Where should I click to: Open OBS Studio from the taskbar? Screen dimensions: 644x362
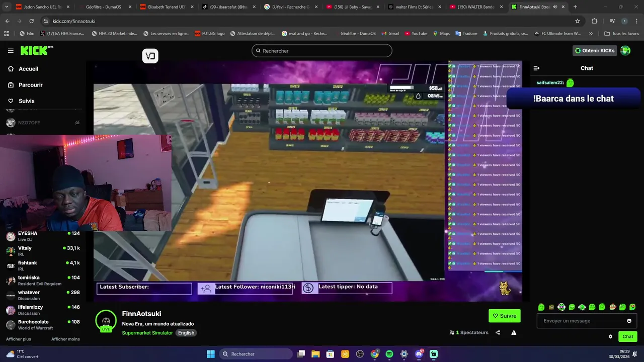tap(360, 354)
